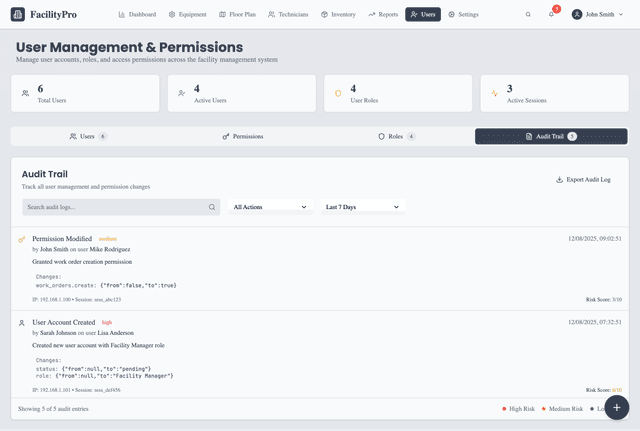Open the notifications bell
The image size is (640, 431).
pyautogui.click(x=551, y=15)
